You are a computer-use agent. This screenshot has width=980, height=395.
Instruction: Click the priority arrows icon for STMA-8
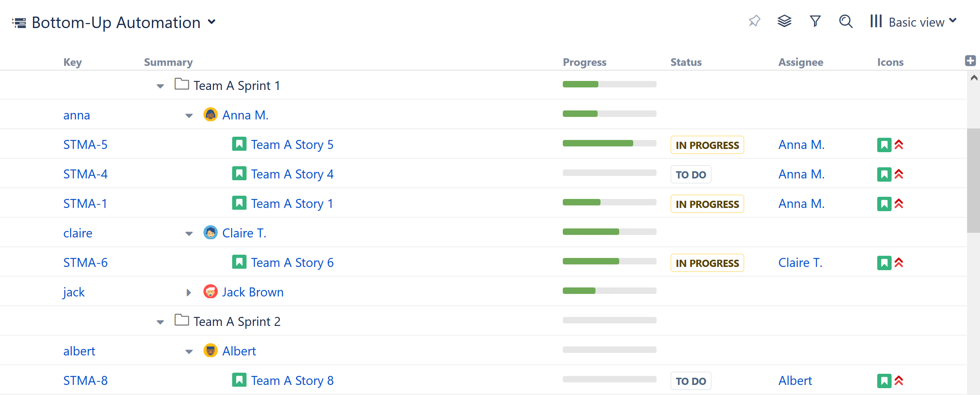point(898,380)
